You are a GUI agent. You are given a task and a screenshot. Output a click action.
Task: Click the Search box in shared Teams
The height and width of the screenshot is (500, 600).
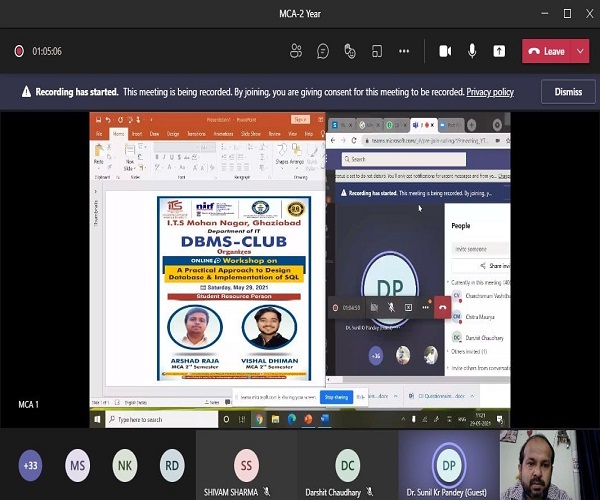click(404, 159)
